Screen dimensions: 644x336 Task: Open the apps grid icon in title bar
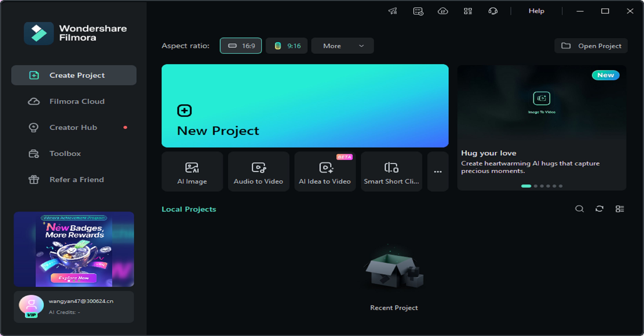pos(468,11)
